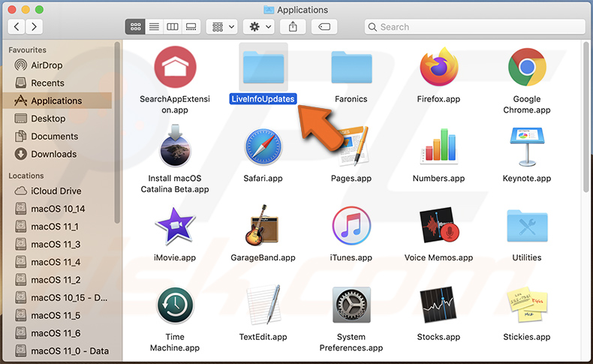Select Time Machine.app icon

tap(175, 305)
